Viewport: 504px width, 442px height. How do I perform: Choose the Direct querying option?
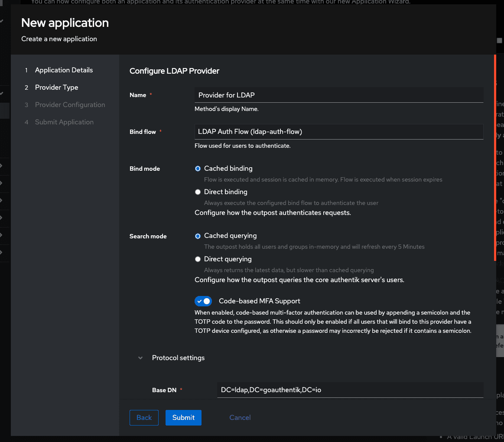tap(198, 259)
